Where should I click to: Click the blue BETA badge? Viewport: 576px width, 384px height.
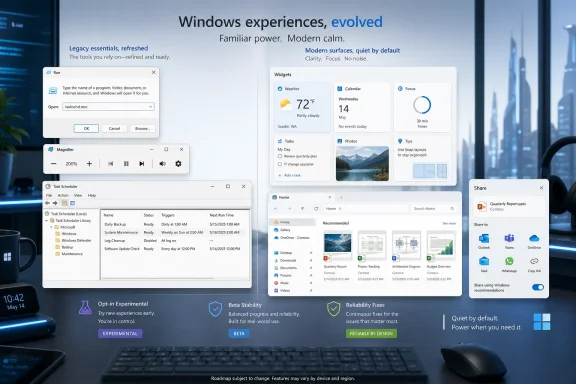[x=239, y=334]
